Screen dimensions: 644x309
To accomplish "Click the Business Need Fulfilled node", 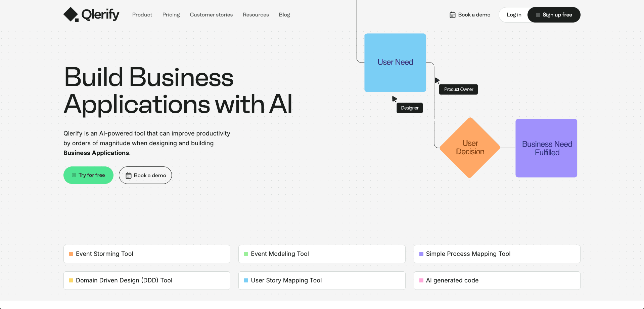I will point(546,148).
